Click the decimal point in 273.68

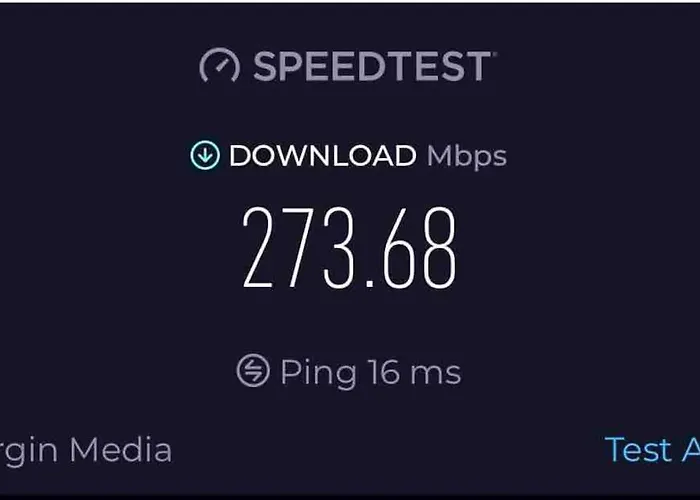[369, 283]
